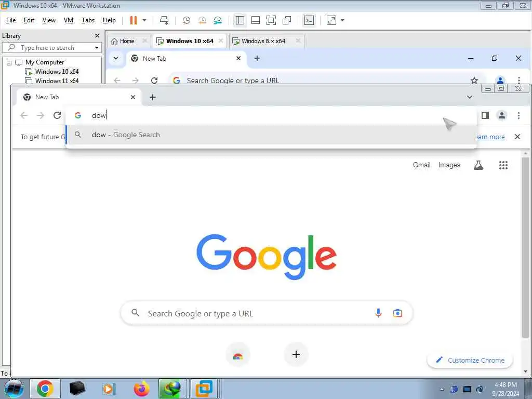Reload the page in the background Chrome window
This screenshot has width=532, height=399.
tap(154, 80)
